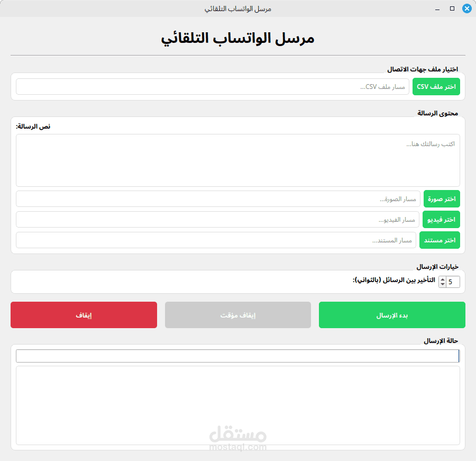The image size is (476, 461).
Task: Start sending with بدء الإرسال button
Action: tap(392, 315)
